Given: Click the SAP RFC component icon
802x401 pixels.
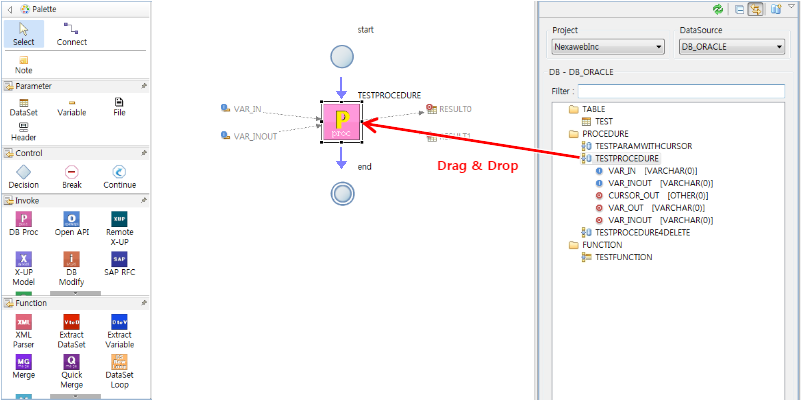Looking at the screenshot, I should (119, 264).
